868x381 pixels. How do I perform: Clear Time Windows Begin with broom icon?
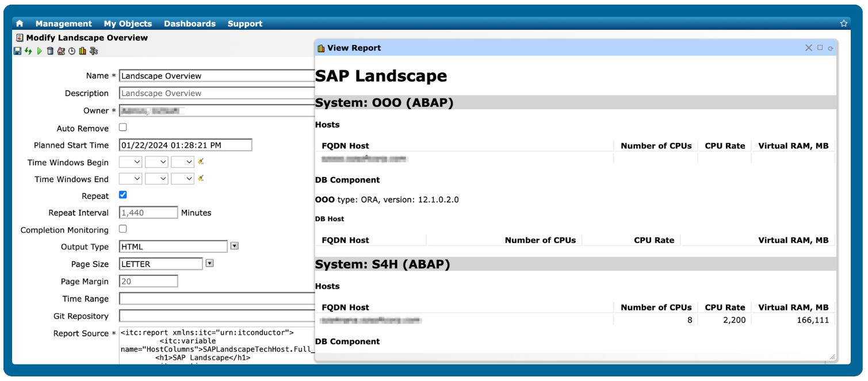201,162
